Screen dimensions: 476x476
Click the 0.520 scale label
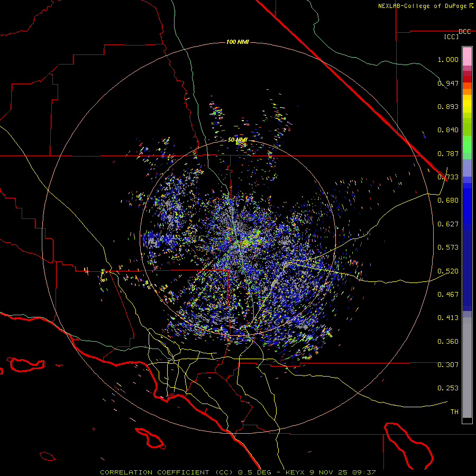448,271
